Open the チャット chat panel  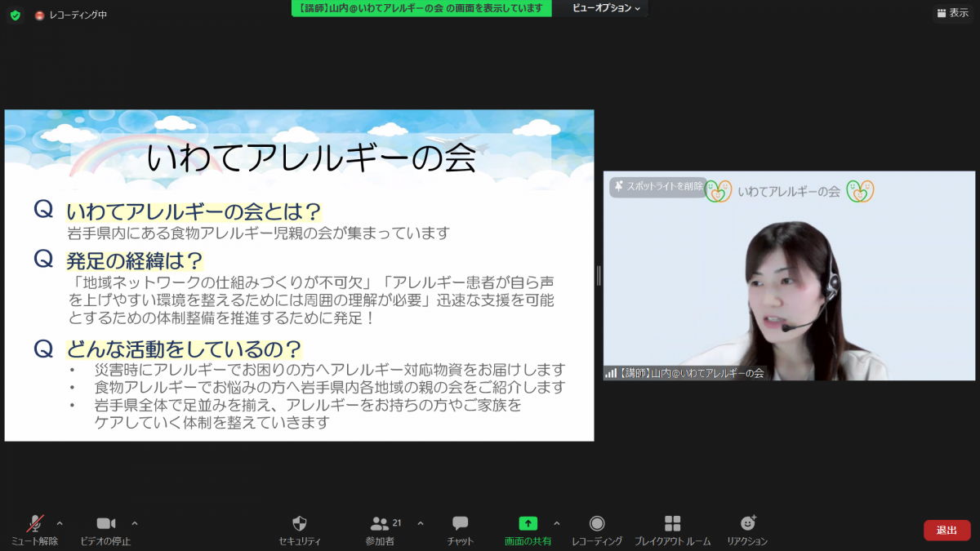point(460,530)
